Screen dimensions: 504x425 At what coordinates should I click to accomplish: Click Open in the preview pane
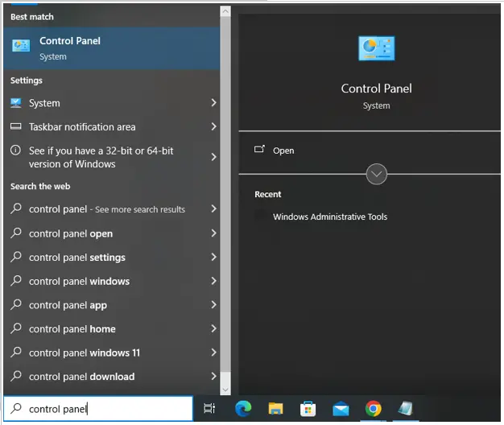click(283, 151)
